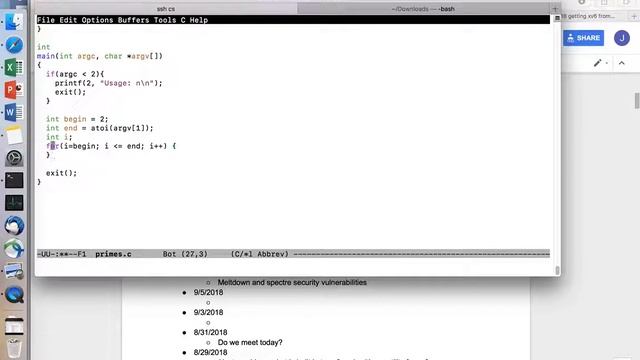Launch Microsoft Word from the dock

pyautogui.click(x=14, y=112)
